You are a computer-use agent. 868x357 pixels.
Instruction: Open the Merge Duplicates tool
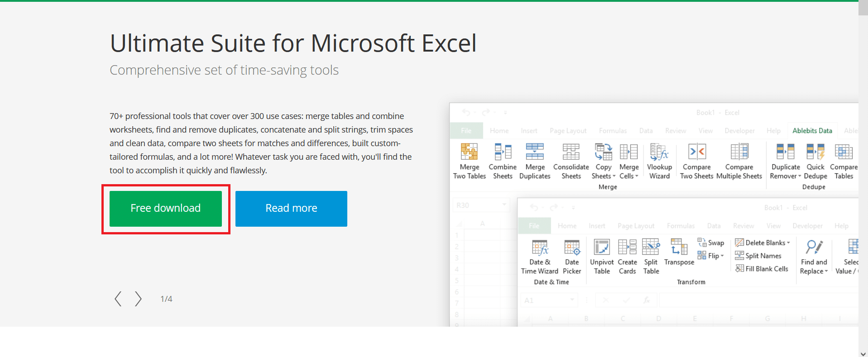(535, 162)
